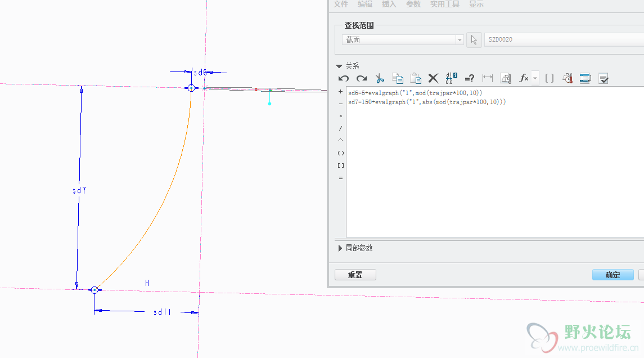Cut selected relation text with scissors icon

tap(380, 78)
